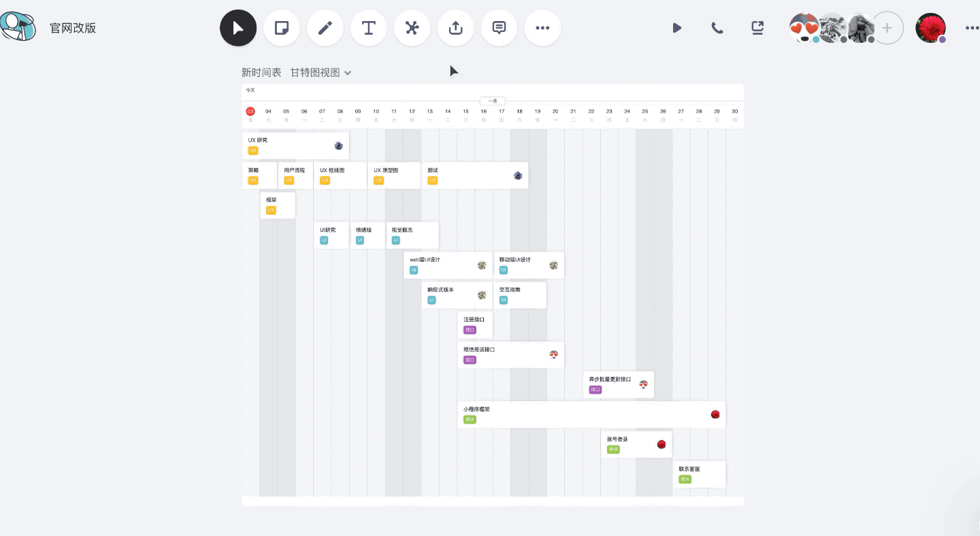Click the 一月 month label
The height and width of the screenshot is (536, 980).
[493, 101]
